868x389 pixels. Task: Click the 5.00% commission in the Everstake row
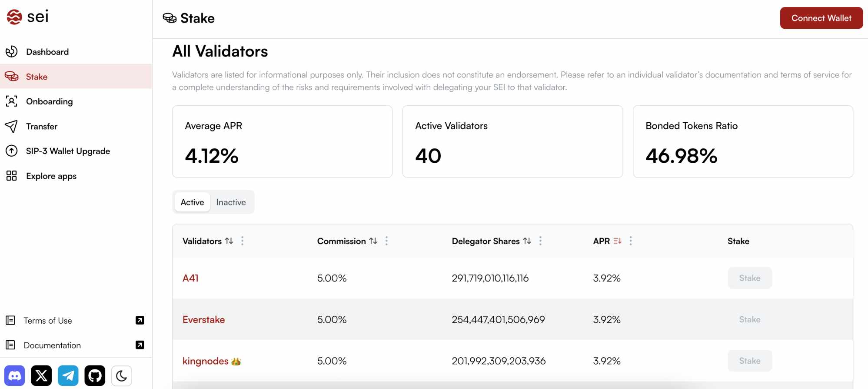(x=332, y=319)
